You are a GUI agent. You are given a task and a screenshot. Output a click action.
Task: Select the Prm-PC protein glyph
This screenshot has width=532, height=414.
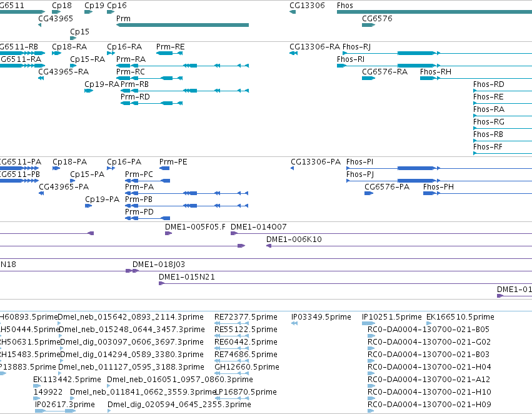(148, 181)
